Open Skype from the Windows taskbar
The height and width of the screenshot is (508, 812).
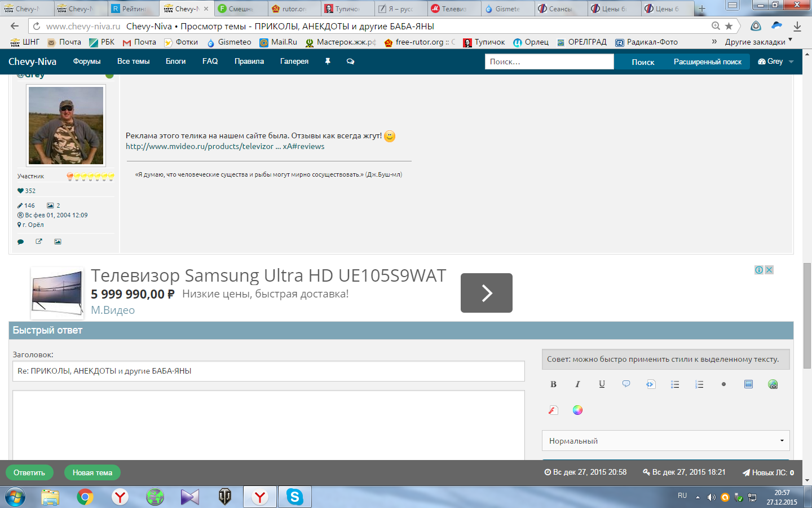pyautogui.click(x=294, y=497)
